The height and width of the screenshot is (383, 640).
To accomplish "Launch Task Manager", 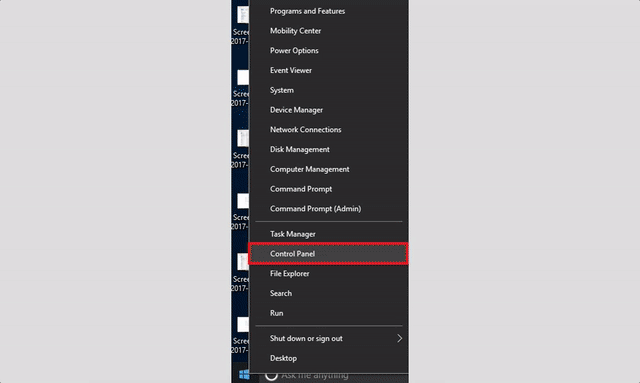I will (x=328, y=234).
